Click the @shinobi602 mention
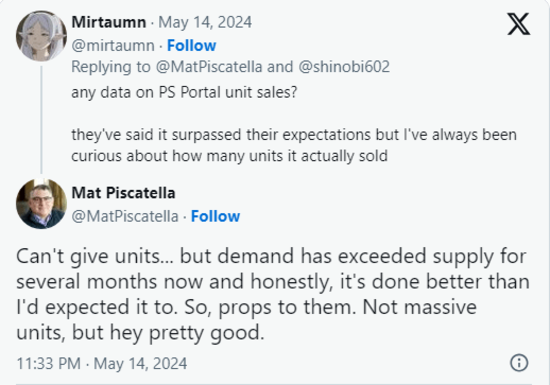 coord(344,67)
